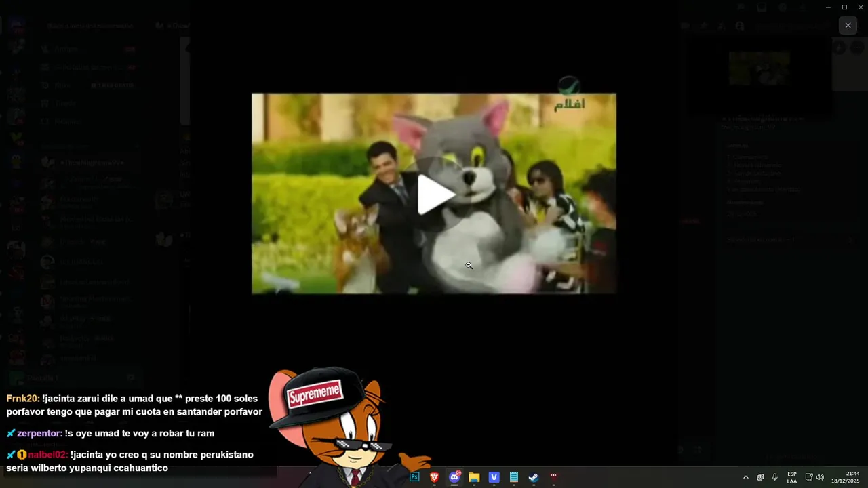Viewport: 868px width, 488px height.
Task: Open the blue V app on taskbar
Action: coord(494,477)
